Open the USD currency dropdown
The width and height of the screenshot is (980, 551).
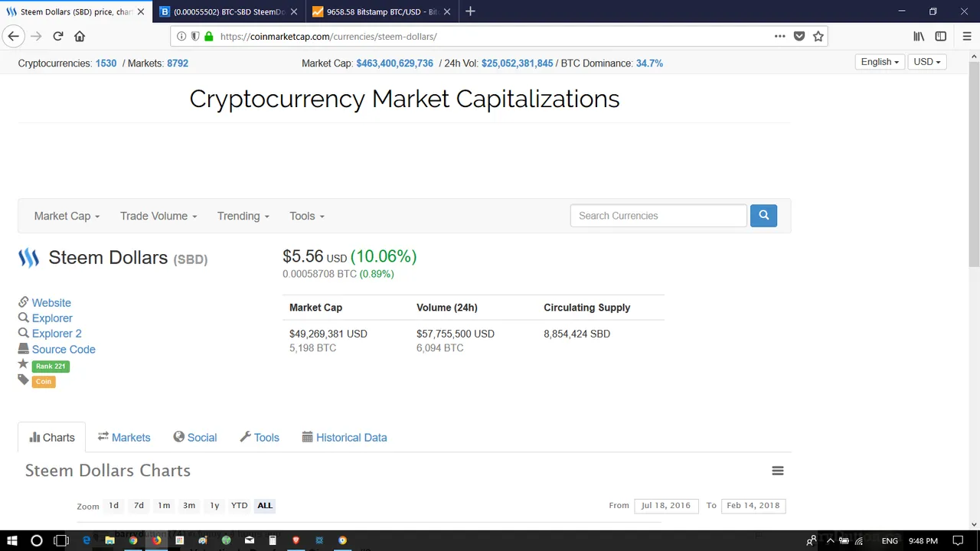927,62
